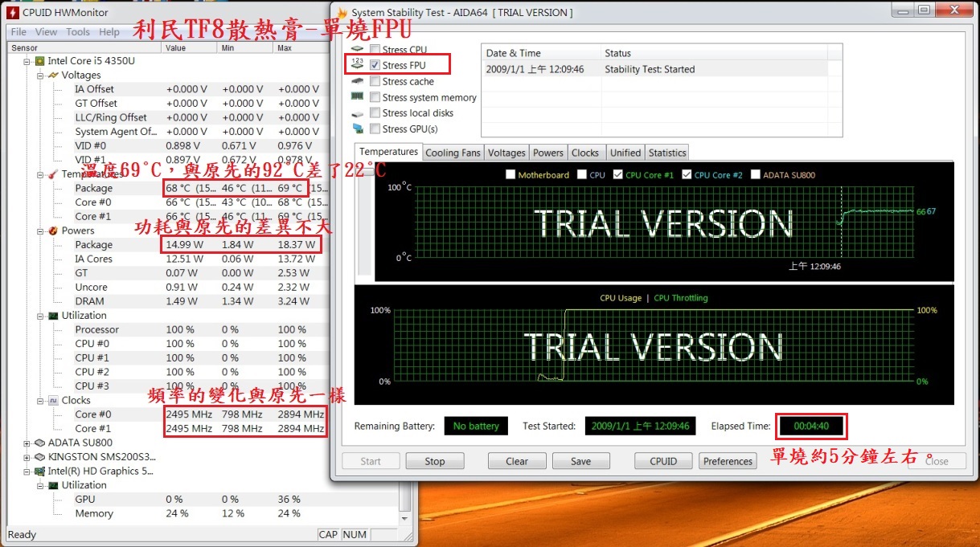Collapse the CPU Utilization tree node

tap(41, 316)
